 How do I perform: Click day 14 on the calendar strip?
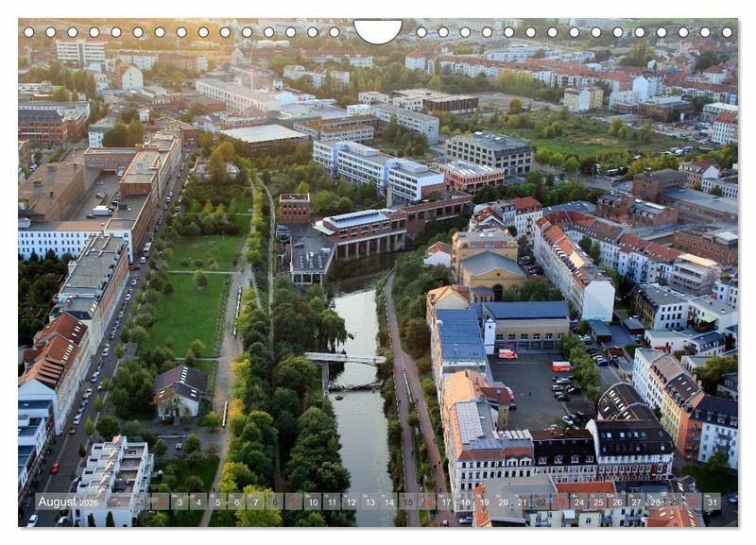click(390, 502)
